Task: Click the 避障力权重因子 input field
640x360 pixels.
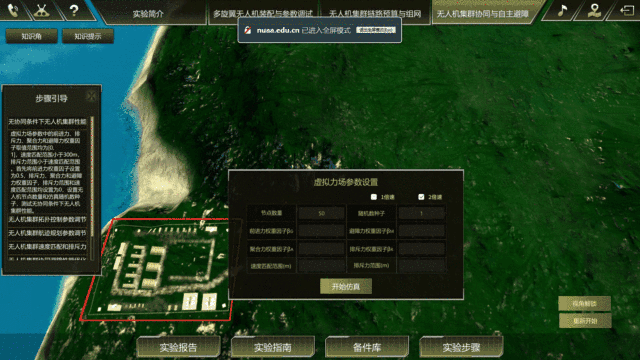Action: point(421,231)
